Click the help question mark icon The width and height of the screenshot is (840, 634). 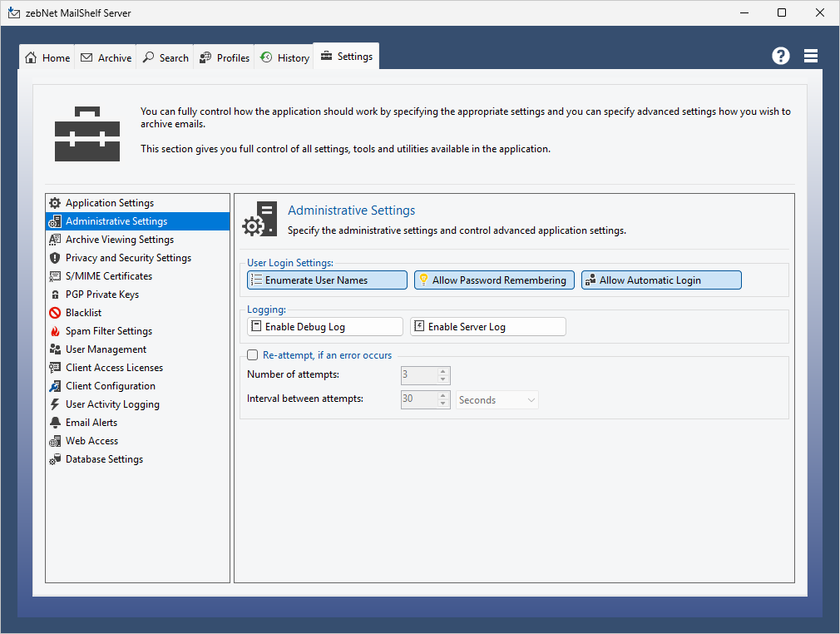(780, 56)
